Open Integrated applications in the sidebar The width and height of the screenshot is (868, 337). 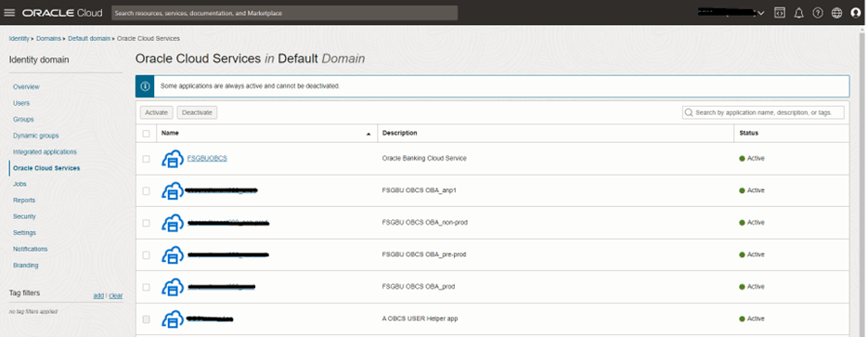click(45, 151)
